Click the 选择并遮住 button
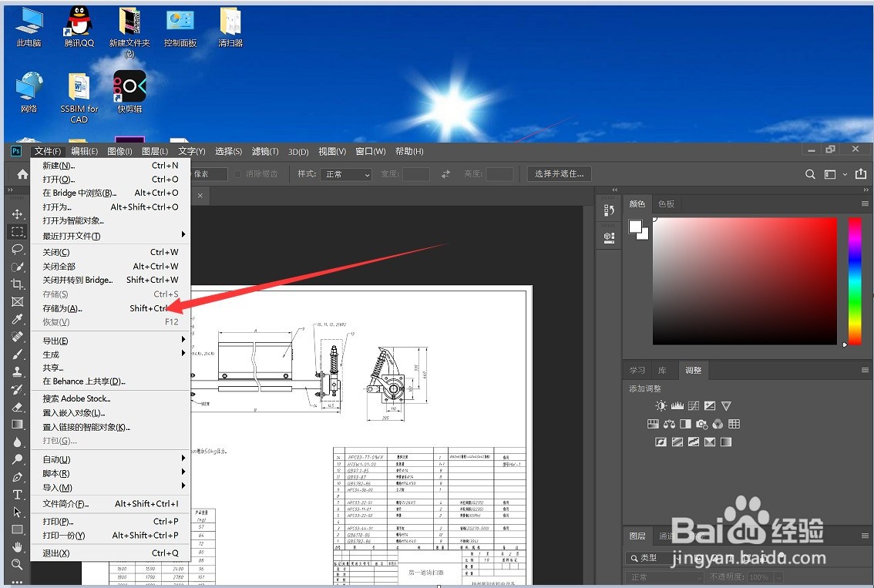The height and width of the screenshot is (588, 874). click(x=559, y=174)
